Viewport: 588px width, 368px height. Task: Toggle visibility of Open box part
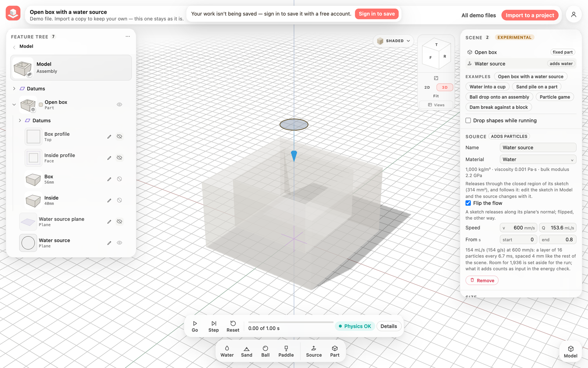(119, 105)
